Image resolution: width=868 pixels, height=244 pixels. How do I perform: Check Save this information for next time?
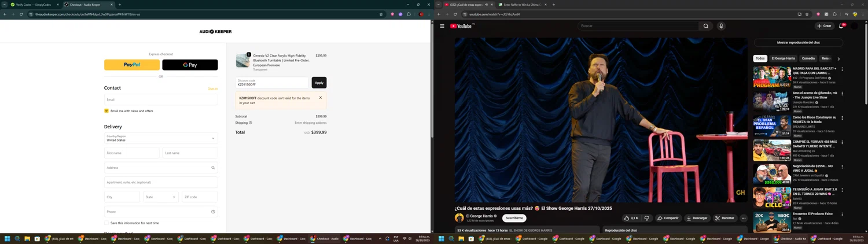[106, 223]
